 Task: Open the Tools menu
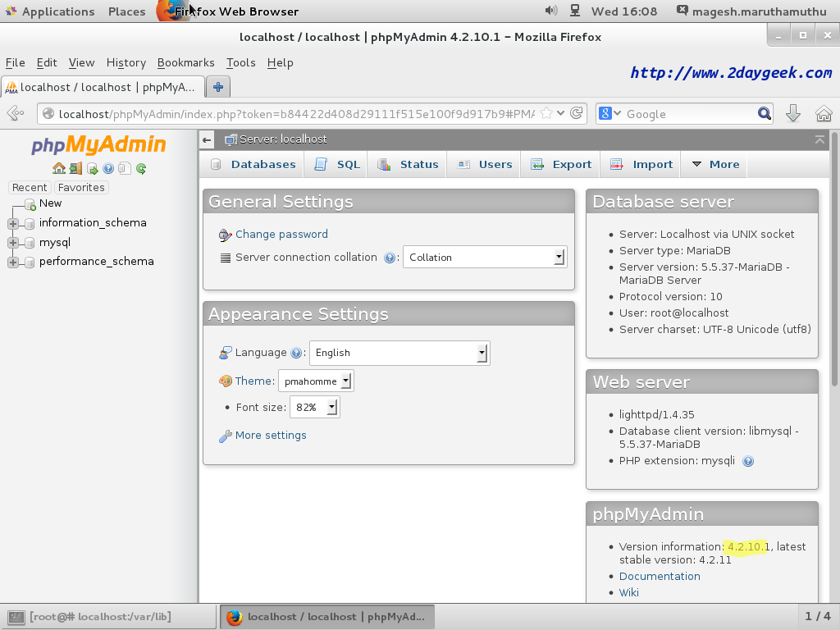(x=240, y=62)
